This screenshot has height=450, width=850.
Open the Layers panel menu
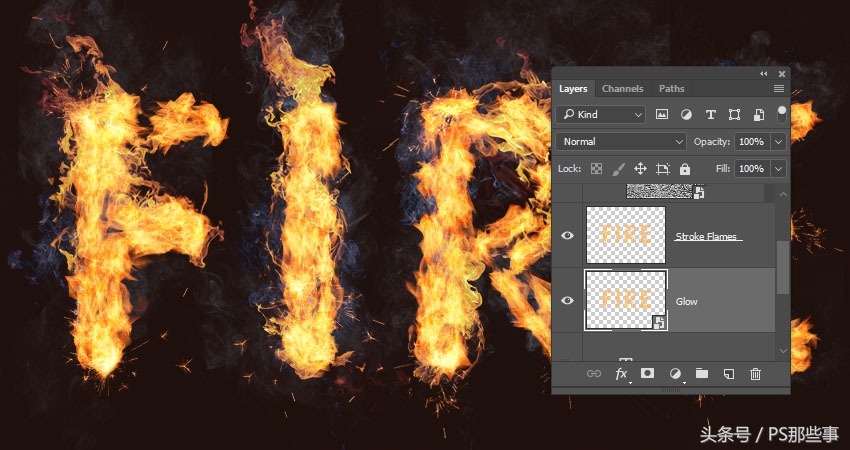pyautogui.click(x=779, y=88)
